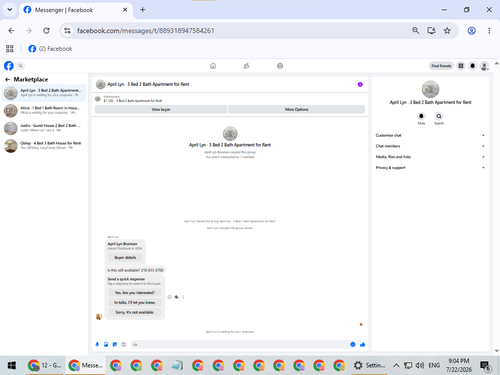Bookmark this page star icon
Viewport: 500px width, 375px height.
click(447, 31)
